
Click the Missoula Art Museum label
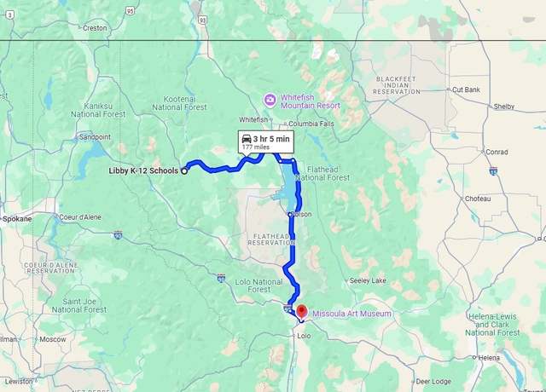[351, 314]
